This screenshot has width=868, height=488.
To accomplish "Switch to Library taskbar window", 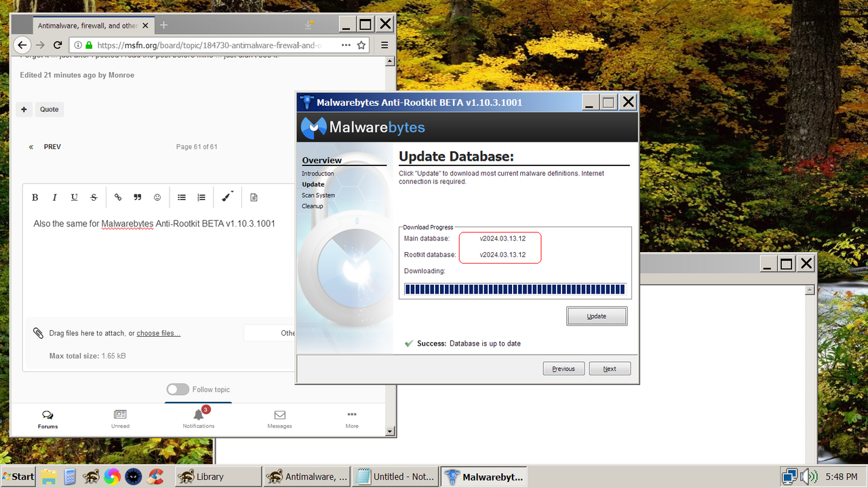I will coord(218,476).
